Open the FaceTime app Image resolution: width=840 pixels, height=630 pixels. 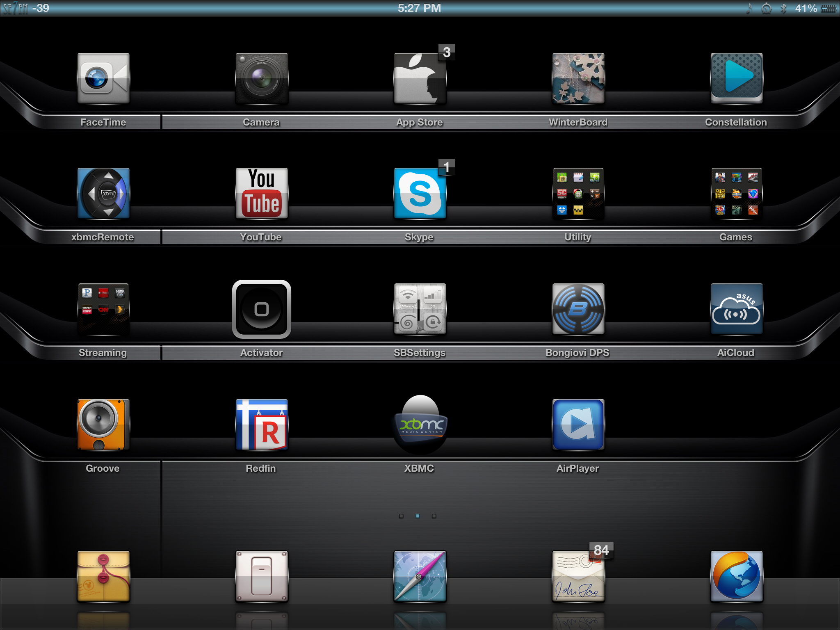(x=103, y=78)
